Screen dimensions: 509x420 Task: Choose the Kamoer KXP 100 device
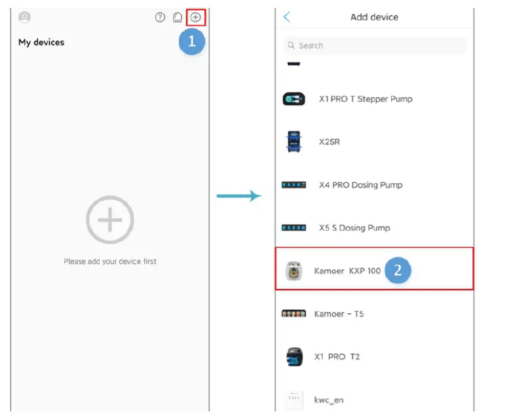pyautogui.click(x=375, y=269)
